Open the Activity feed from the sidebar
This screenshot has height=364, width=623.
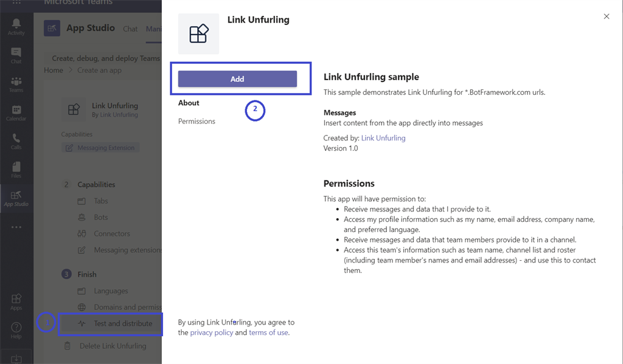pyautogui.click(x=16, y=25)
